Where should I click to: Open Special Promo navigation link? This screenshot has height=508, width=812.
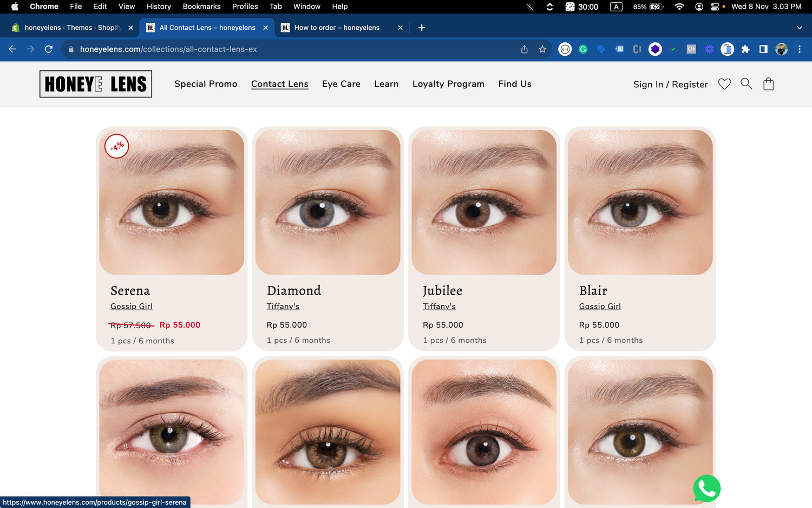(x=206, y=84)
